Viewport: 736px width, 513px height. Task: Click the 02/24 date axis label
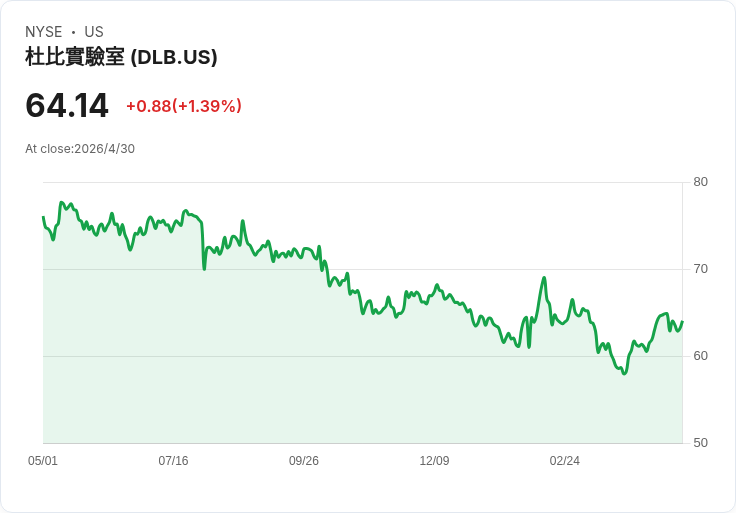(565, 460)
